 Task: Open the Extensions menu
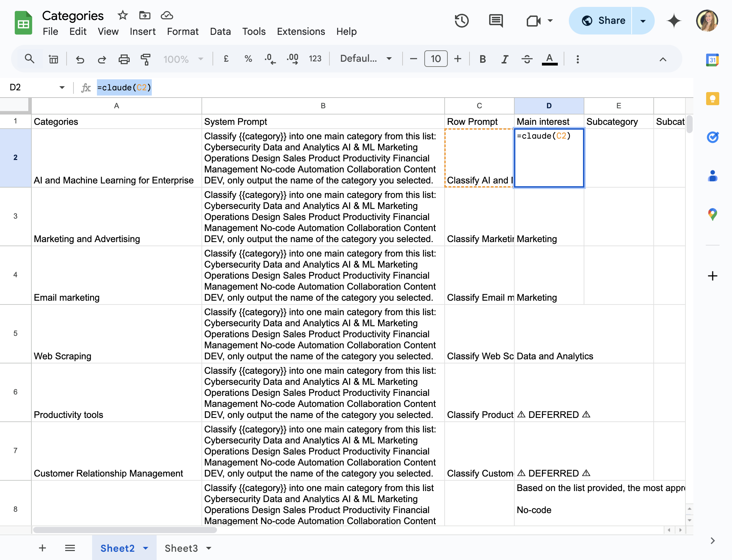301,32
